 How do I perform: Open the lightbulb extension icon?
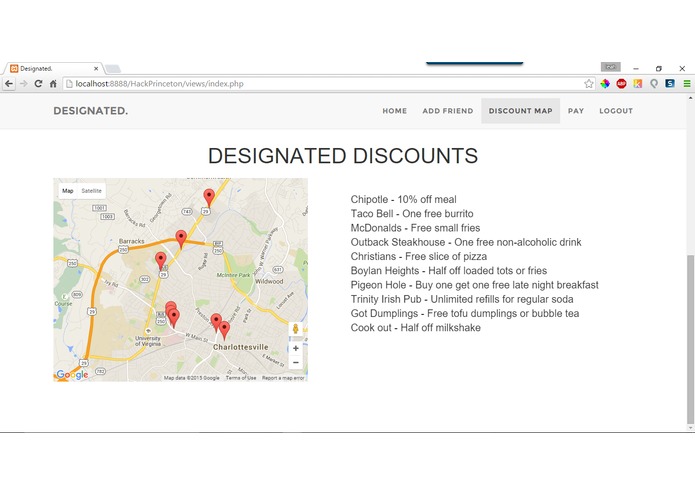tap(654, 84)
